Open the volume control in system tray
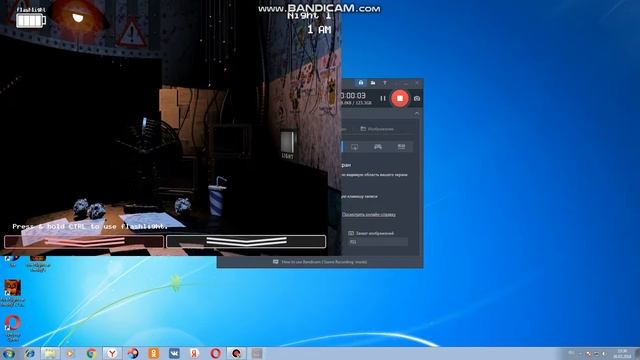The image size is (640, 360). [x=604, y=354]
